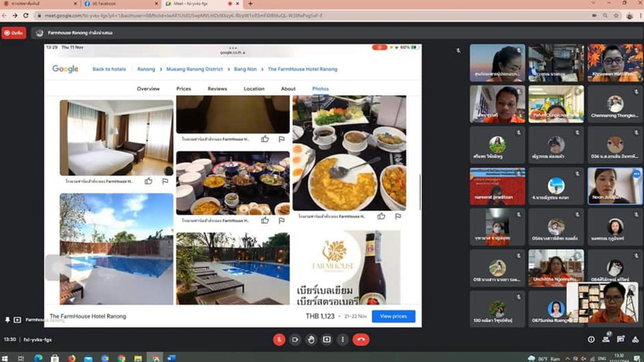
Task: Open Meet more options three-dot menu
Action: 342,339
